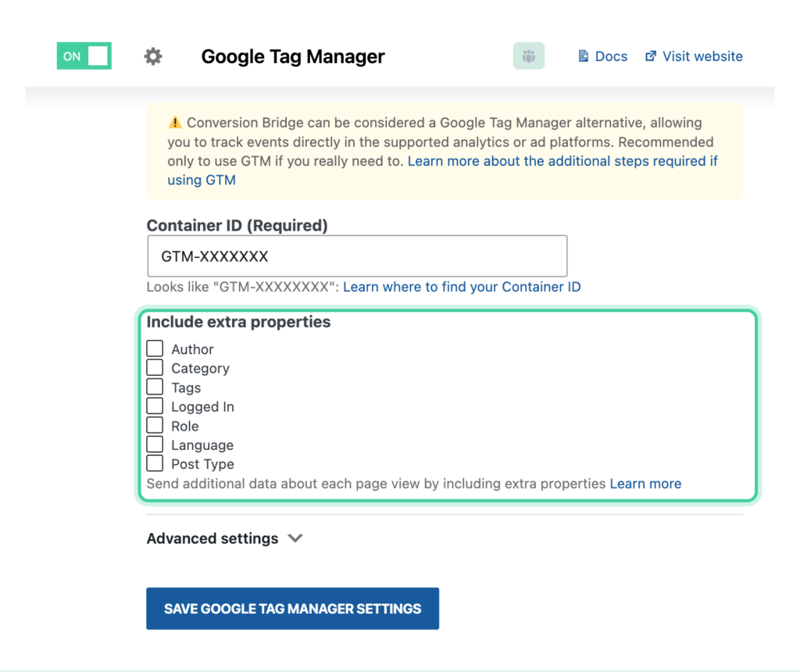The height and width of the screenshot is (672, 800).
Task: Open Learn where to find Container ID
Action: (x=462, y=287)
